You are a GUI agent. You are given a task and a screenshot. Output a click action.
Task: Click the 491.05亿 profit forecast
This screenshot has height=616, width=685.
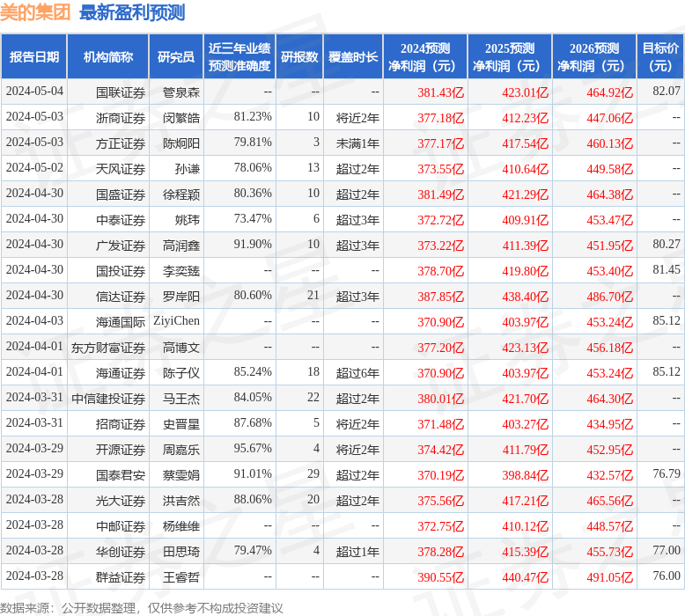pos(610,577)
